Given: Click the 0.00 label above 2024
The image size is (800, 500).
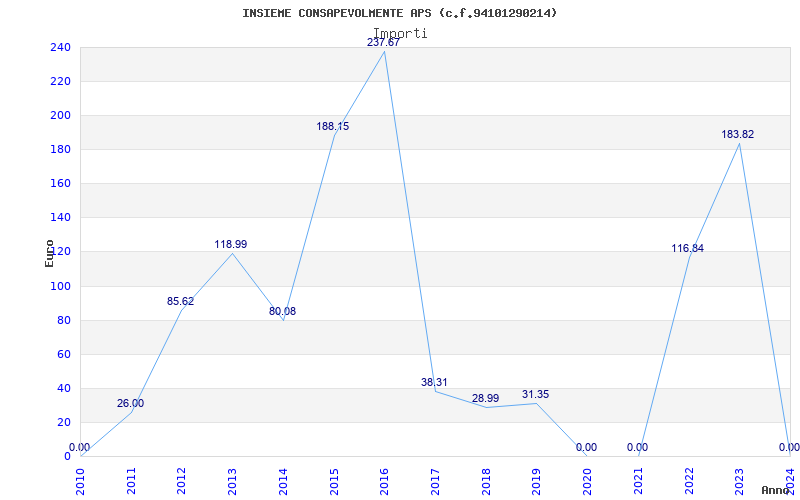Looking at the screenshot, I should pyautogui.click(x=789, y=447).
